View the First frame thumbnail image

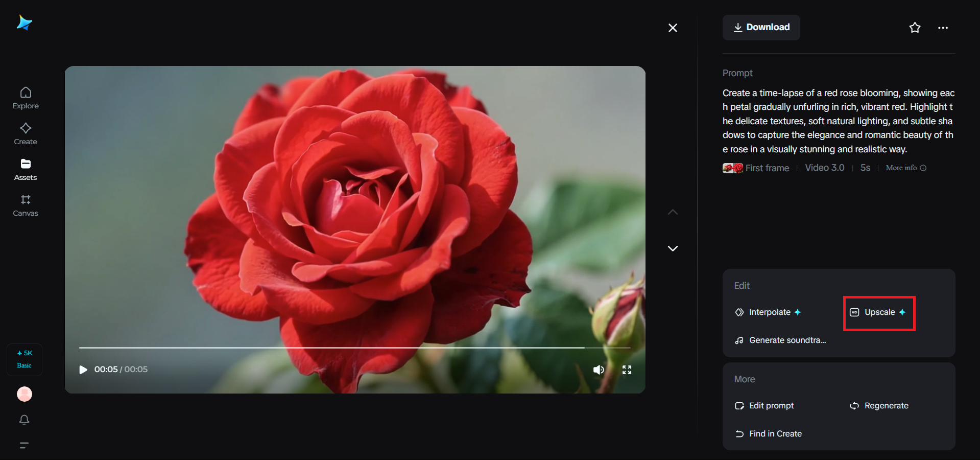[x=733, y=168]
